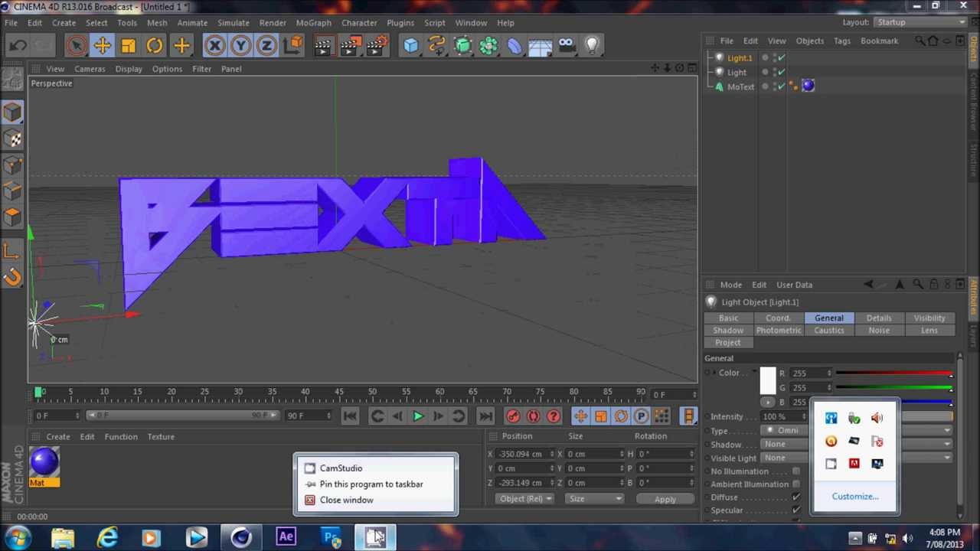Click Pin this program to taskbar

tap(371, 484)
